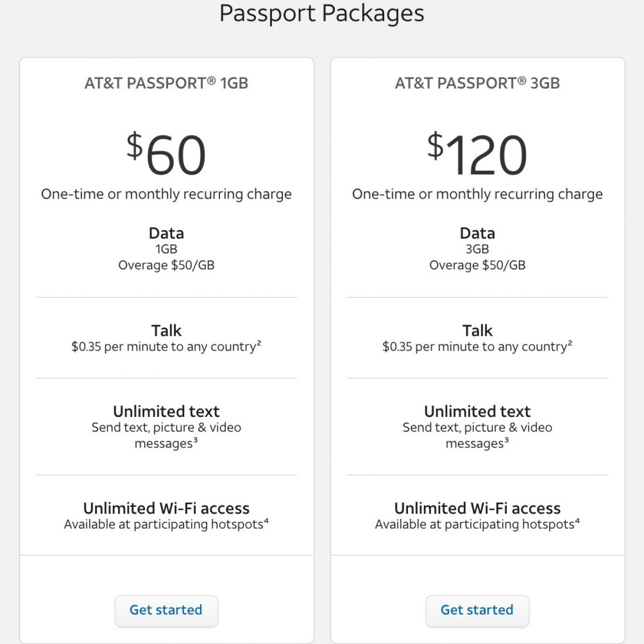Viewport: 644px width, 644px height.
Task: Click the recurring charge note under $120
Action: pos(477,194)
